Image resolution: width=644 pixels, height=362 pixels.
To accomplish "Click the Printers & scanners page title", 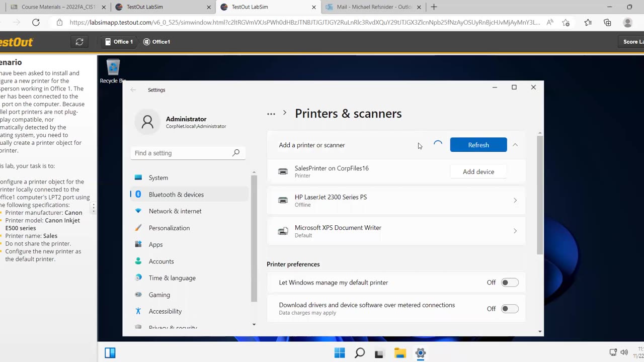I will click(348, 114).
